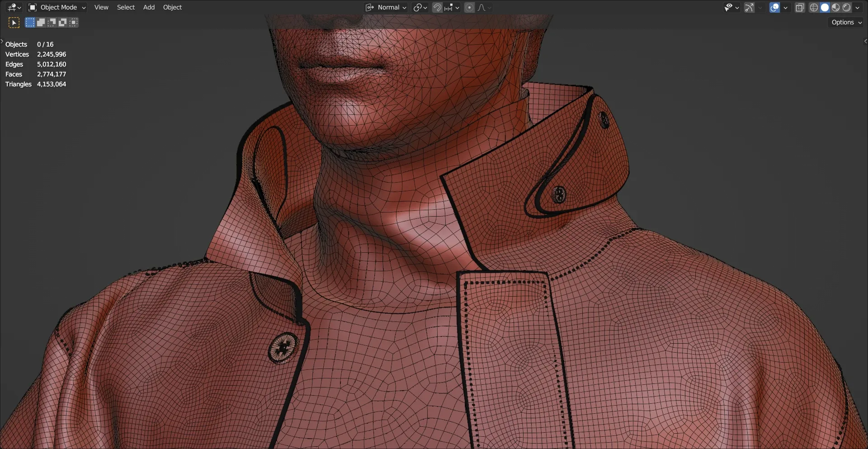Switch to wireframe viewport shading

coord(814,7)
